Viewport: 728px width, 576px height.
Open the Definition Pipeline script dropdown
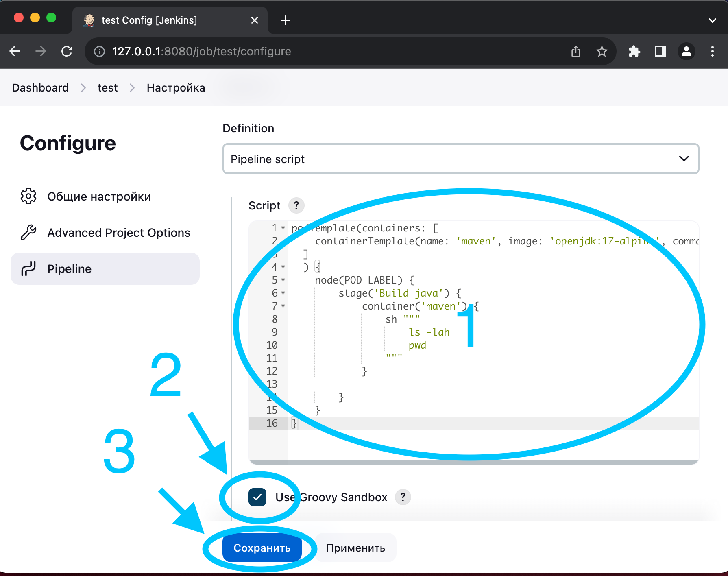(x=460, y=159)
